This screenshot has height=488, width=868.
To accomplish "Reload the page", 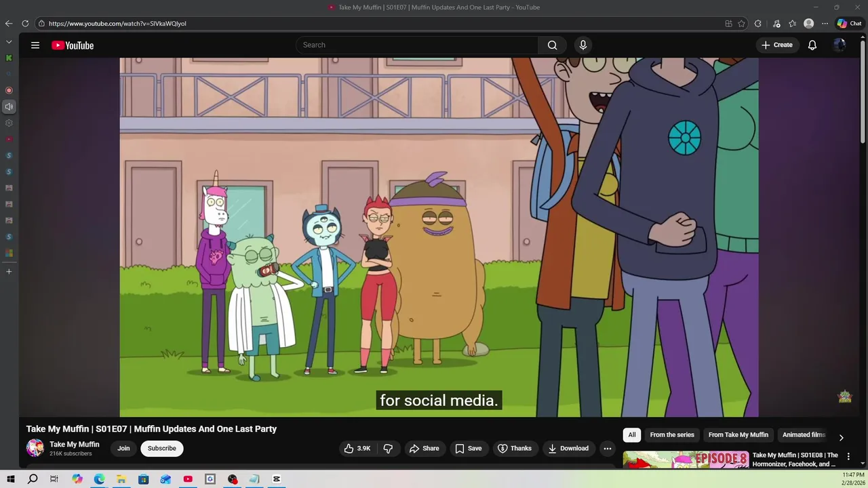I will [25, 24].
